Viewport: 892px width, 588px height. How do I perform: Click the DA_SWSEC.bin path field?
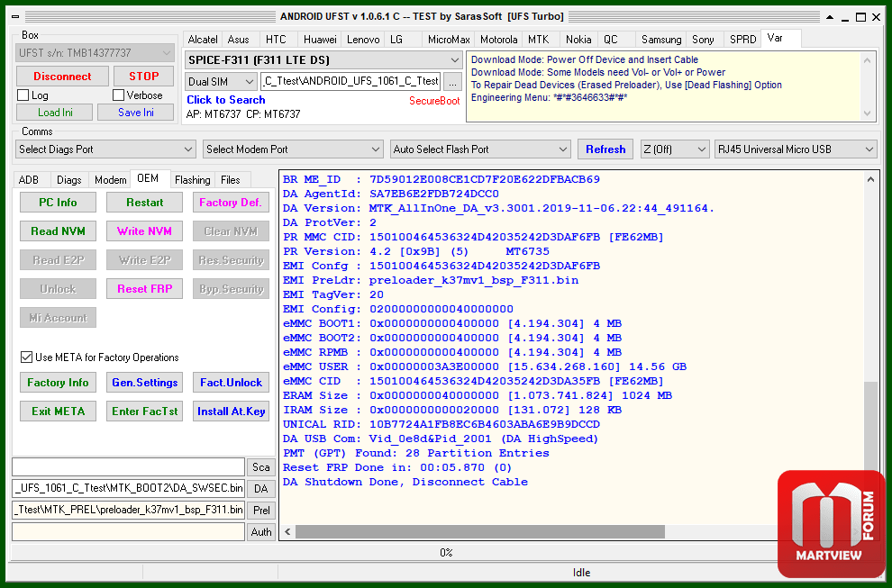(129, 488)
